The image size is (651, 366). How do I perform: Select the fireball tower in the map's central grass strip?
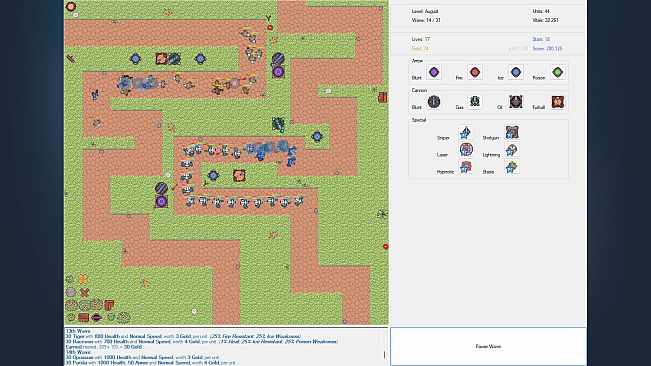click(239, 176)
